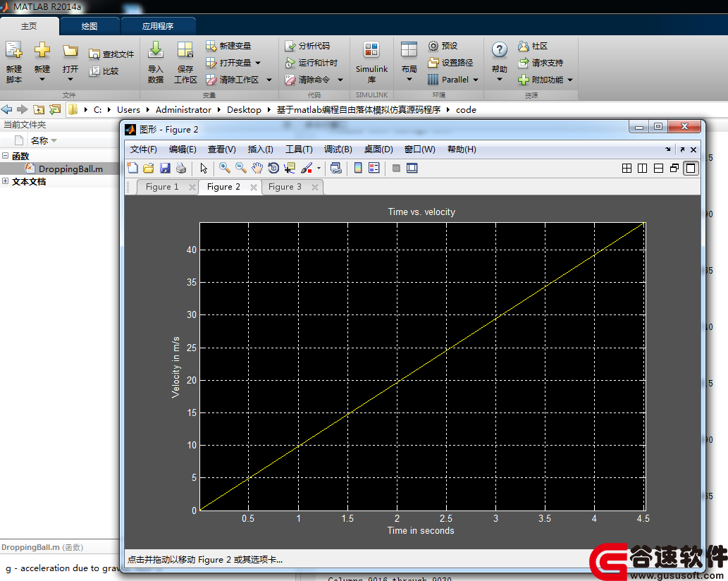Expand Parallel dropdown
728x581 pixels.
[x=476, y=80]
